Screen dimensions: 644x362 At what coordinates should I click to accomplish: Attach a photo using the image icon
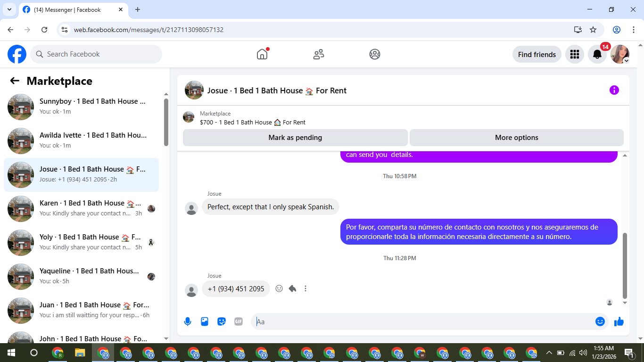(205, 321)
